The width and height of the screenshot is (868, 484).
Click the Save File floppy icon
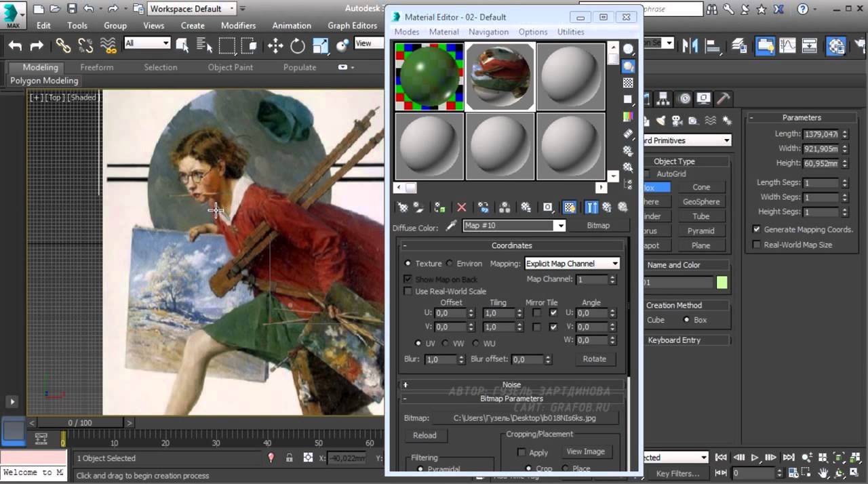72,9
